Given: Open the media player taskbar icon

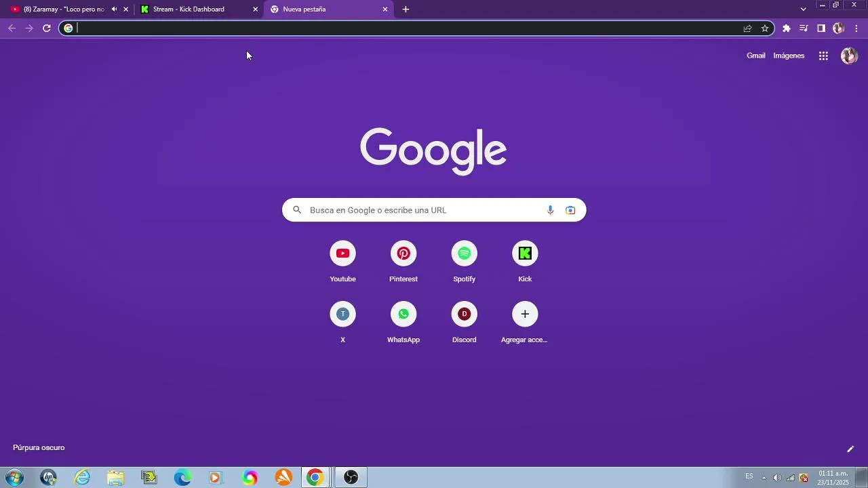Looking at the screenshot, I should (x=216, y=477).
